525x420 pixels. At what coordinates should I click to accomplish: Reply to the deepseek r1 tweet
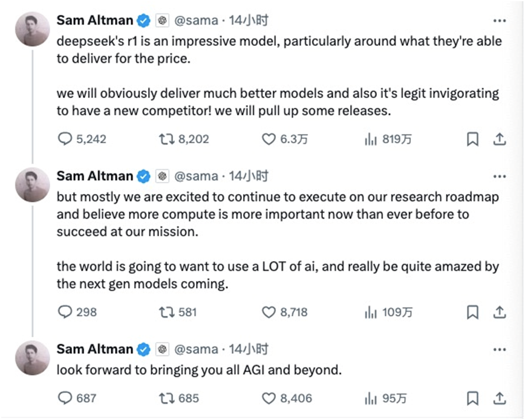(x=65, y=139)
